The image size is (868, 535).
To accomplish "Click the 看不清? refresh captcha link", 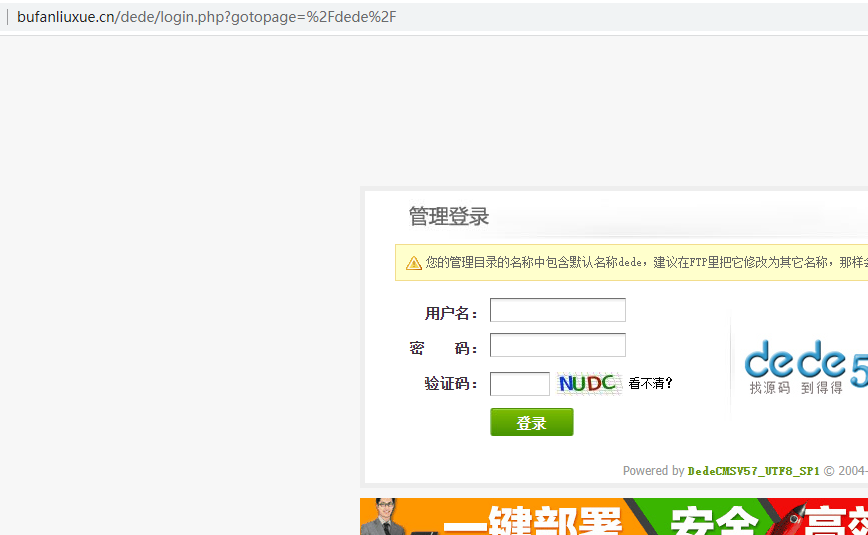I will click(650, 383).
